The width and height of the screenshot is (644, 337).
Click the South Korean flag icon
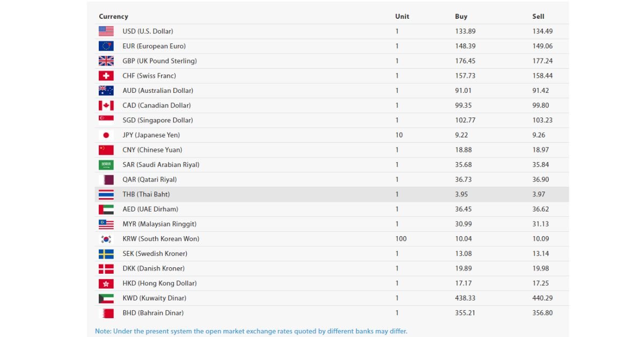point(106,239)
